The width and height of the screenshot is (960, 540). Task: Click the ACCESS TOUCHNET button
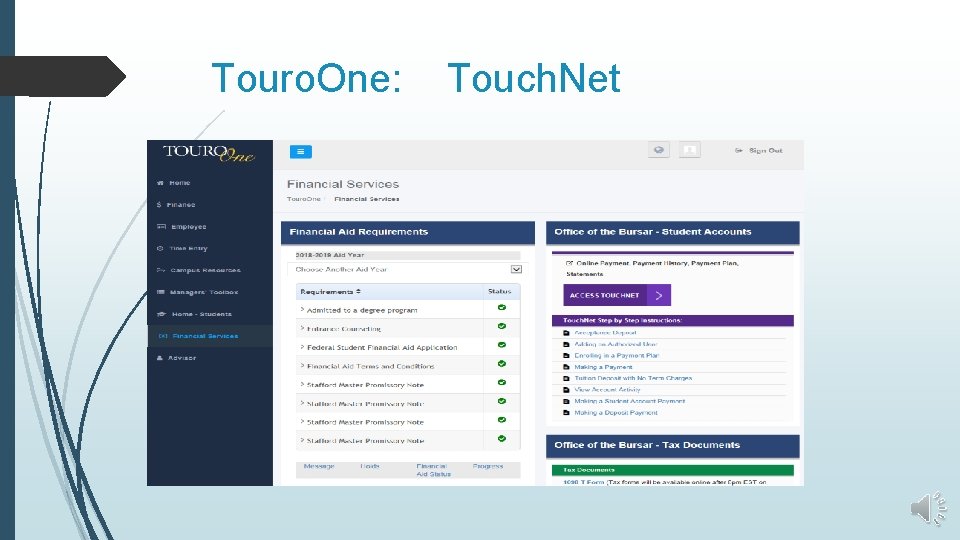pos(617,295)
